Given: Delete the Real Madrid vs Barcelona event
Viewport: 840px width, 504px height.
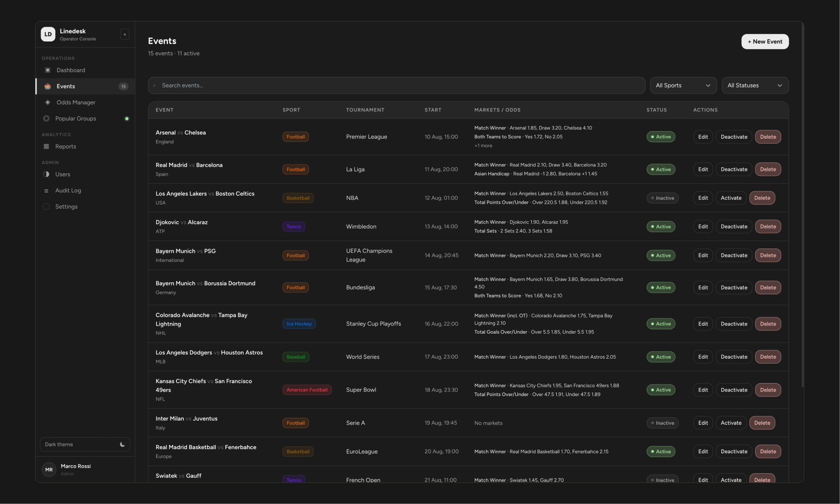Looking at the screenshot, I should click(x=768, y=169).
